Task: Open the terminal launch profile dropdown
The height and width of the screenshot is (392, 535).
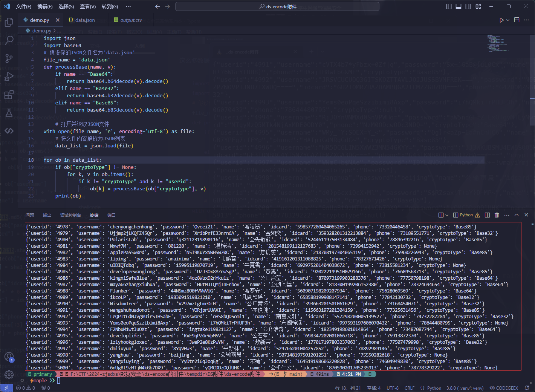Action: 447,215
